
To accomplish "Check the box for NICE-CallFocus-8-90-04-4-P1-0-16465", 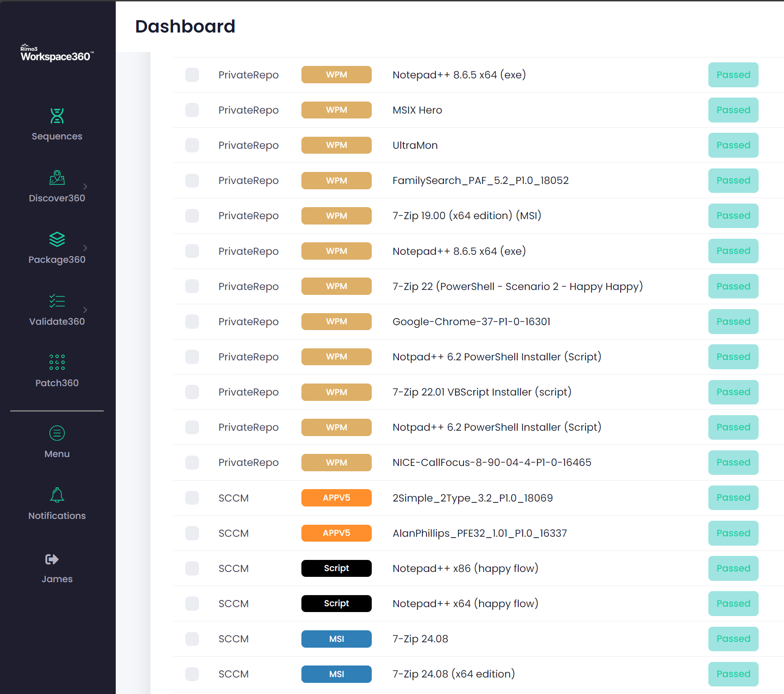I will (192, 462).
